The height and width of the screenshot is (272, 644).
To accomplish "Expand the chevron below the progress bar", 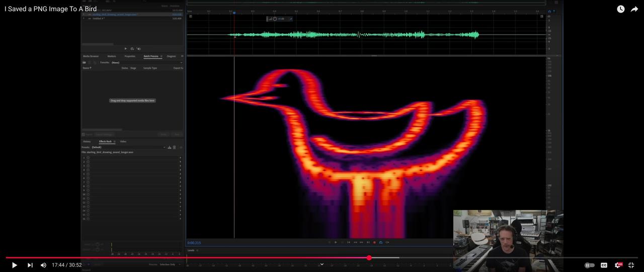I will point(322,264).
